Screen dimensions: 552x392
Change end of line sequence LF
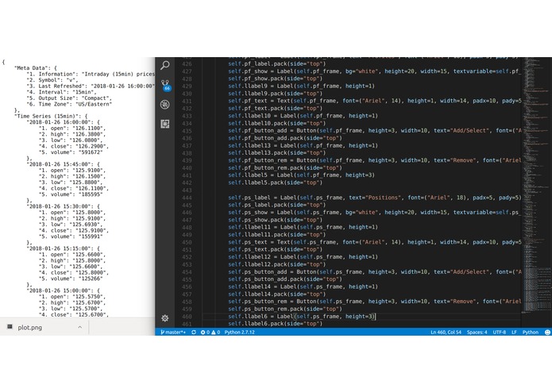(514, 332)
